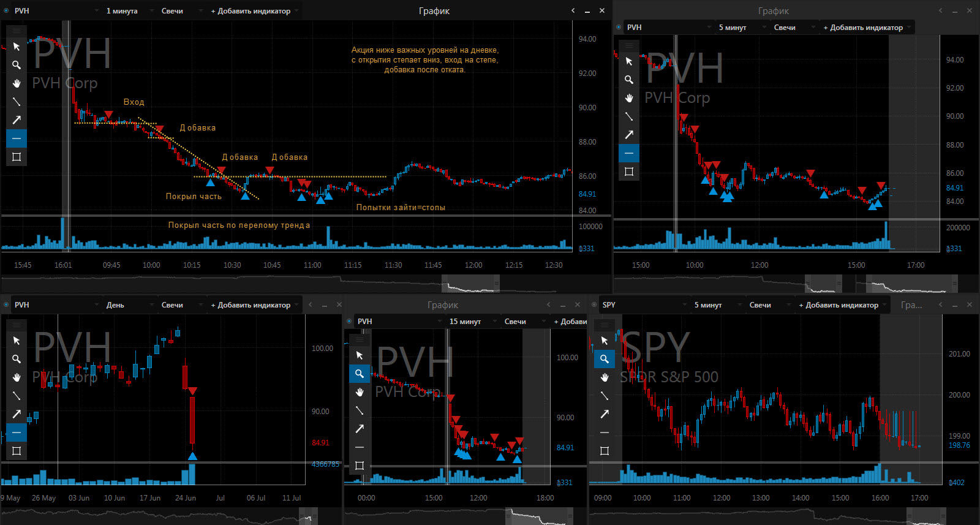This screenshot has width=980, height=525.
Task: Select cursor tool in PVH 1 минута chart
Action: (x=17, y=47)
